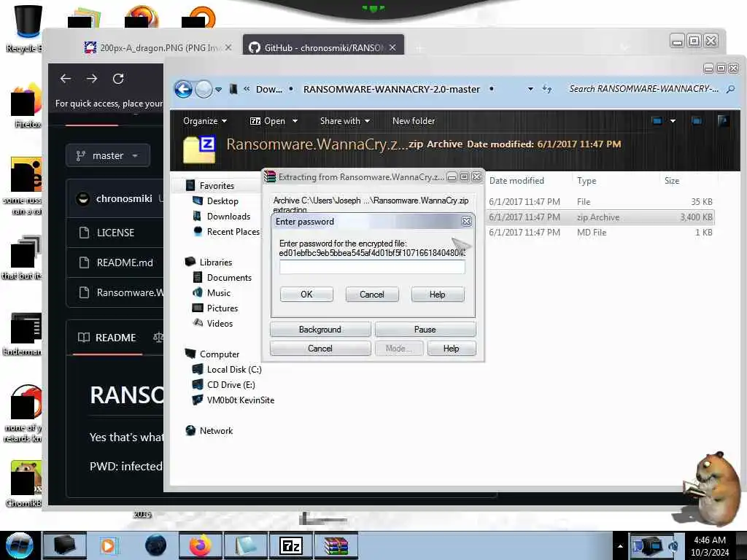Cancel the extraction in the WinRAR window

tap(320, 349)
